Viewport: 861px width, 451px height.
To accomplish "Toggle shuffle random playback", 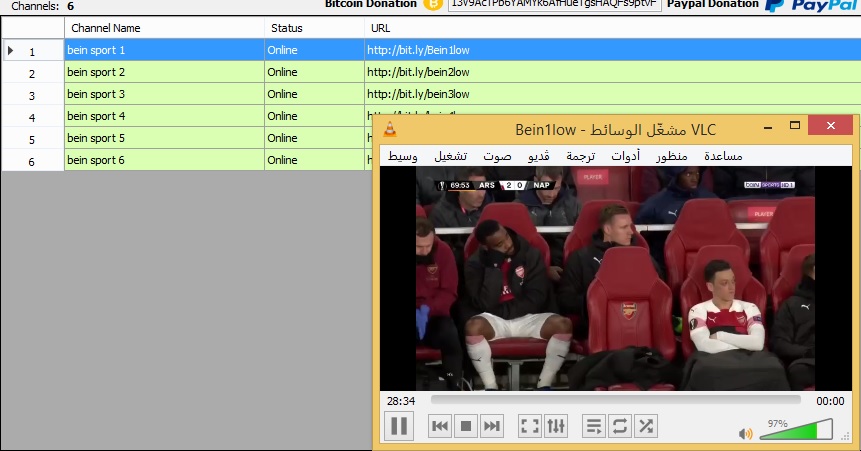I will (646, 426).
